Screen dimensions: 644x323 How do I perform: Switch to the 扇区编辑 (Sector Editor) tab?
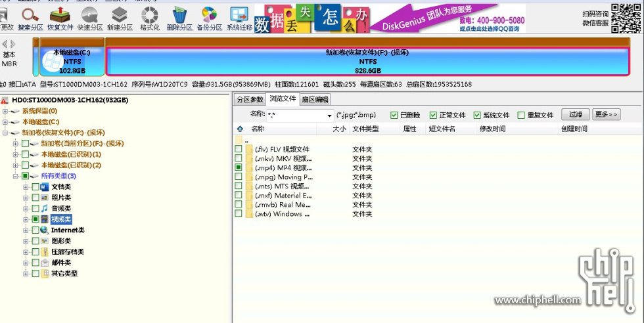(x=315, y=100)
